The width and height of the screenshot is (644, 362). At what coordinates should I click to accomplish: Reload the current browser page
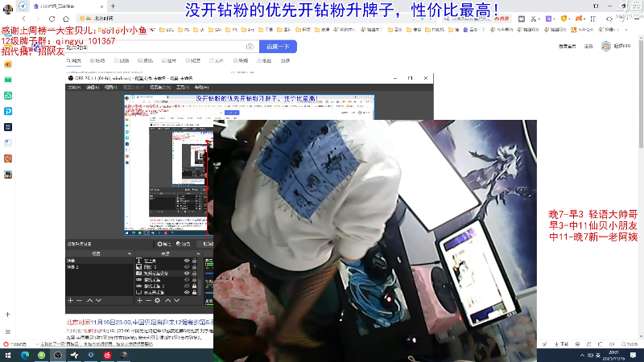click(x=52, y=19)
